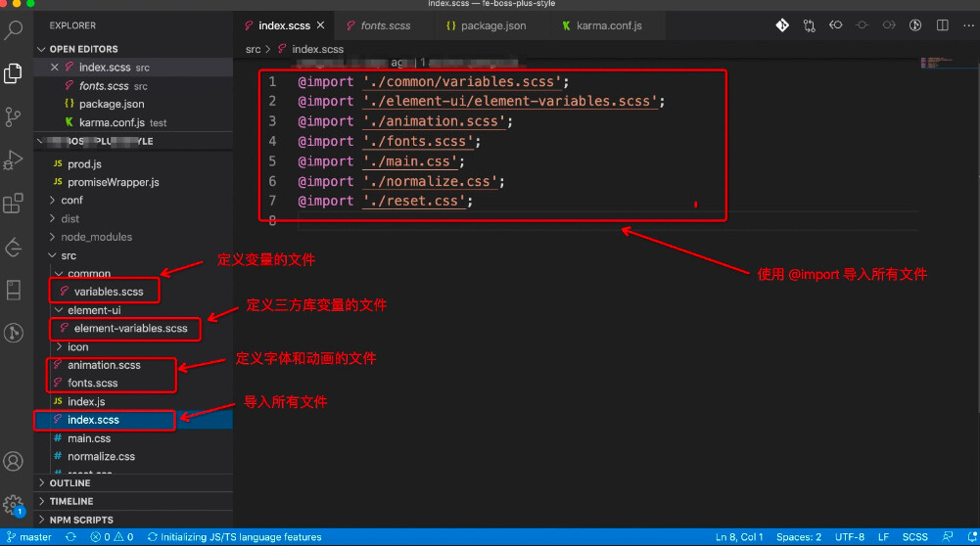Open main.css in the file tree

(89, 438)
